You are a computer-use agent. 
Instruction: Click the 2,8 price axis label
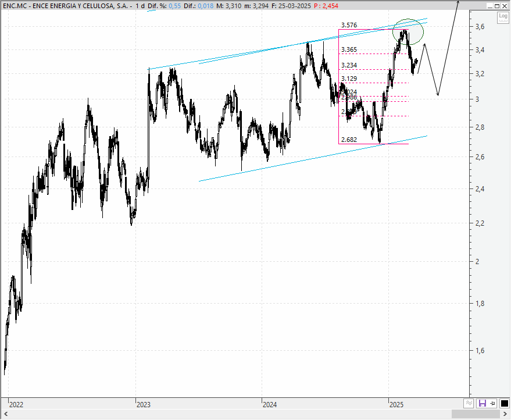[x=480, y=127]
